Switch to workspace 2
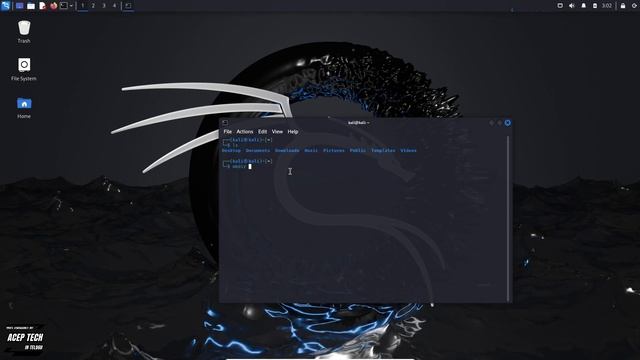The height and width of the screenshot is (360, 640). point(93,6)
